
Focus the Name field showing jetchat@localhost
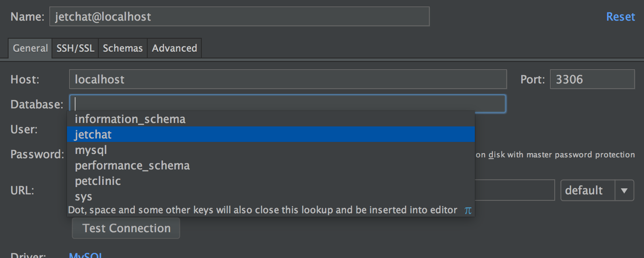[x=240, y=16]
